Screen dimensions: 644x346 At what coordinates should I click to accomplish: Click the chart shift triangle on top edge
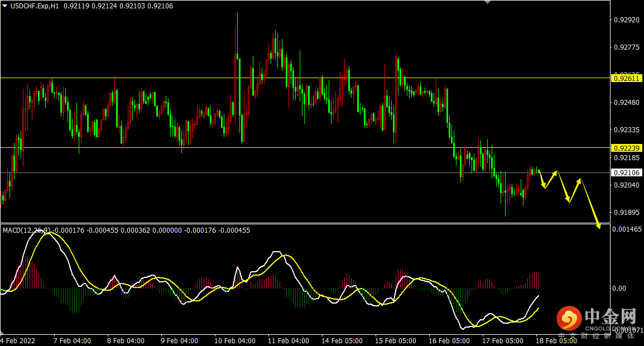click(488, 2)
